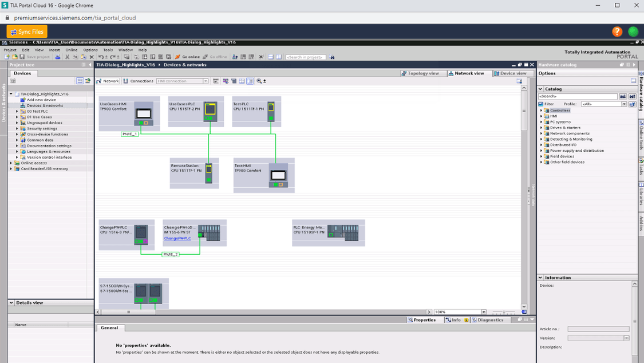This screenshot has height=363, width=644.
Task: Open the HMI connection type dropdown
Action: [206, 81]
